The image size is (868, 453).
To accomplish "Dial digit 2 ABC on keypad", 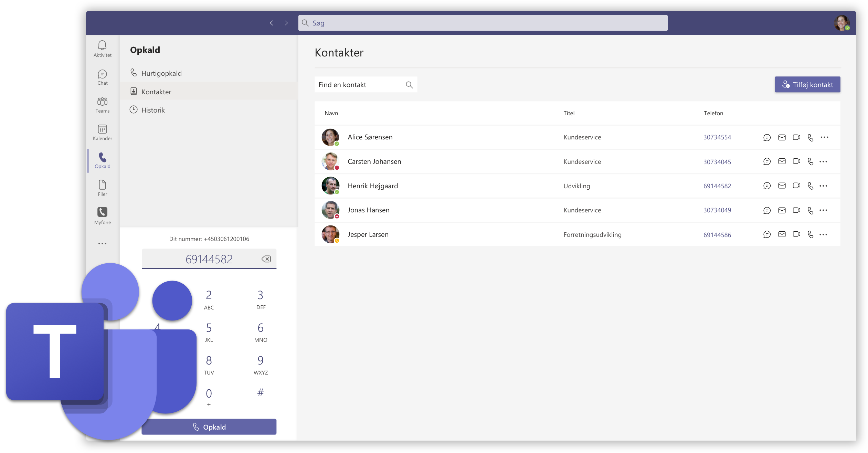I will [209, 299].
